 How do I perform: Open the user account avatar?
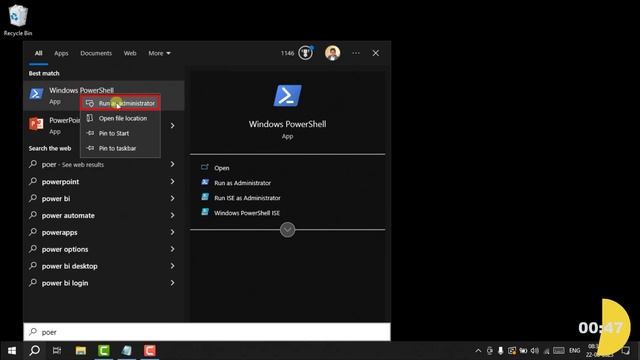pyautogui.click(x=333, y=53)
